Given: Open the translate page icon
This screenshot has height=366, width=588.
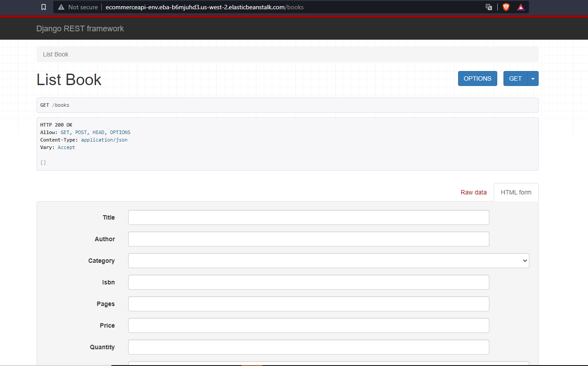Looking at the screenshot, I should click(488, 7).
